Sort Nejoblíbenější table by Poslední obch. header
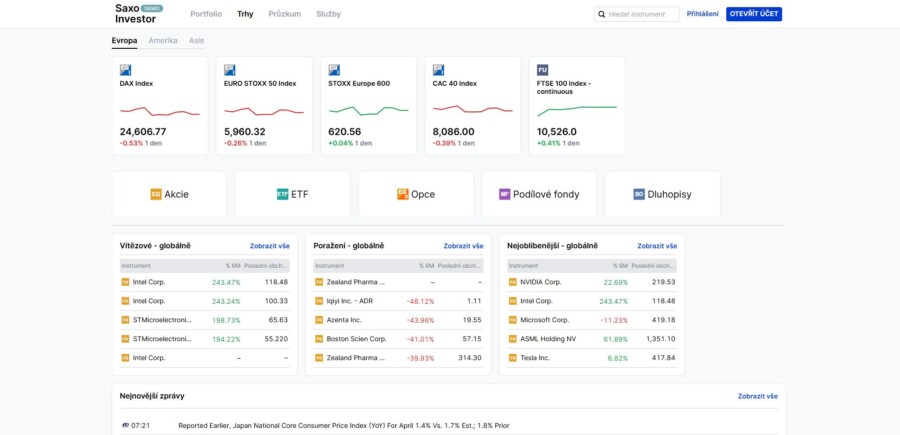Screen dimensions: 900x435 pos(653,266)
